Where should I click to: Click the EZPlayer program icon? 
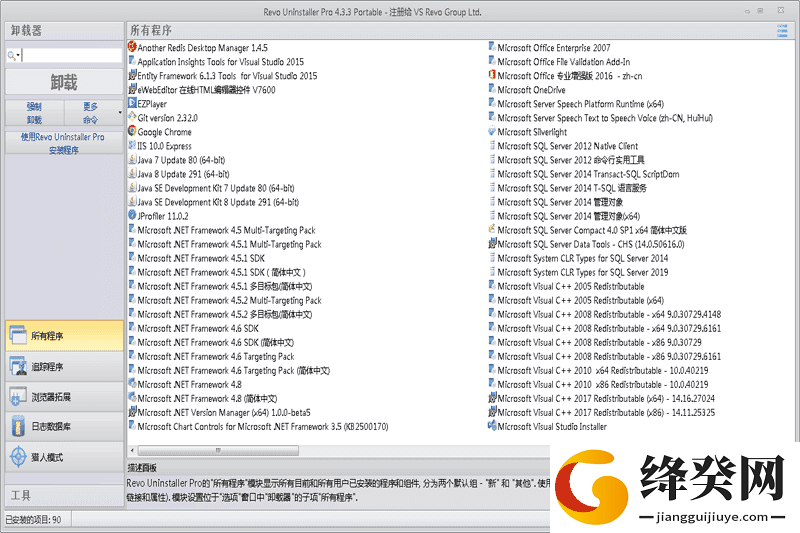point(132,103)
